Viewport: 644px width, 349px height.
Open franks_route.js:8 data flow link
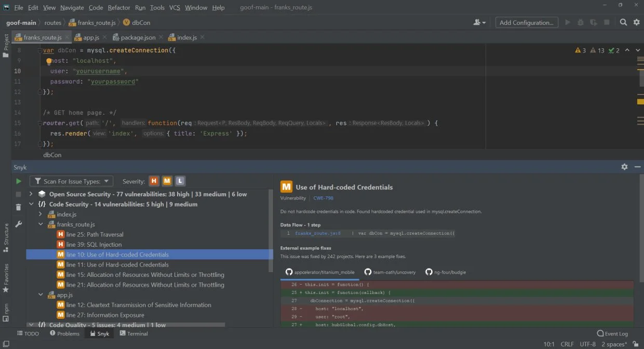[x=318, y=233]
